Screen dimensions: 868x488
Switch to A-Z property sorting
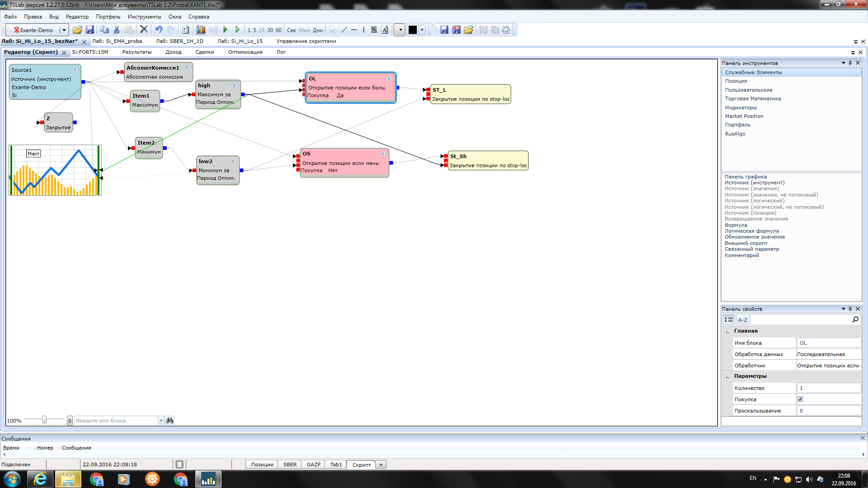(742, 319)
